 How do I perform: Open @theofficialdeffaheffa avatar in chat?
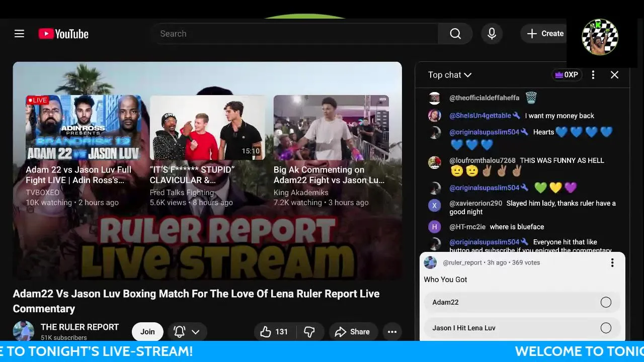point(434,98)
